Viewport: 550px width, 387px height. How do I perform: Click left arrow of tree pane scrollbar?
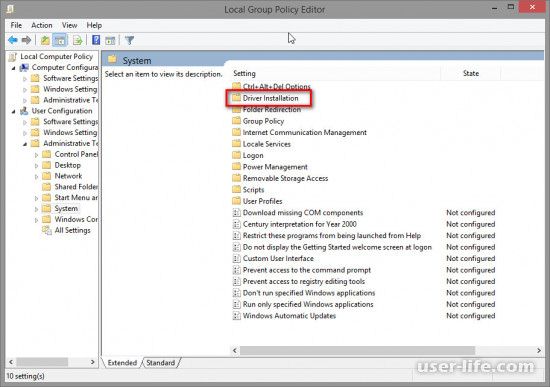point(11,362)
